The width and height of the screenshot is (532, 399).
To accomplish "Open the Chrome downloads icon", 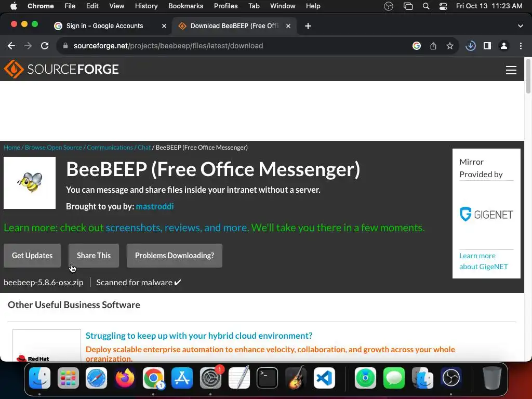I will [471, 46].
